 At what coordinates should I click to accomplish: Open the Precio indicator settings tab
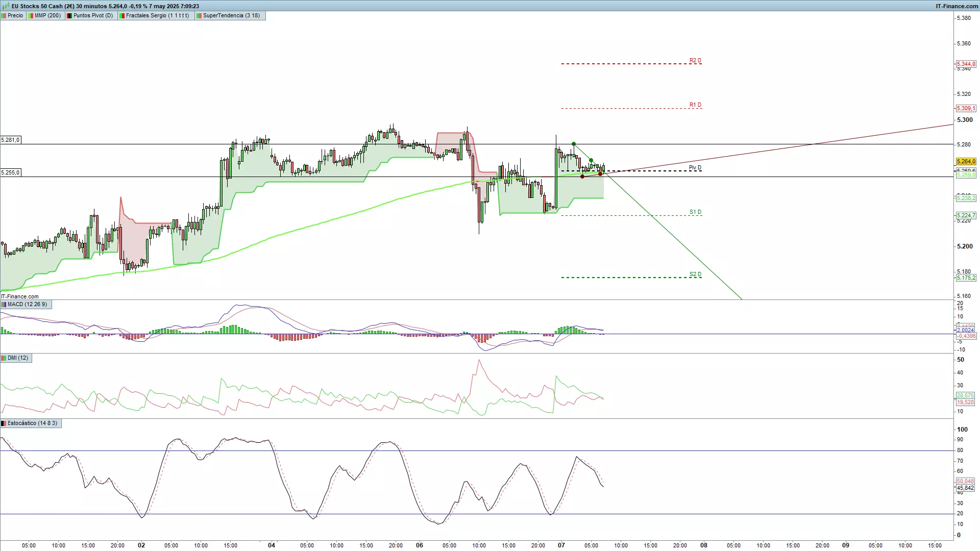(x=13, y=15)
